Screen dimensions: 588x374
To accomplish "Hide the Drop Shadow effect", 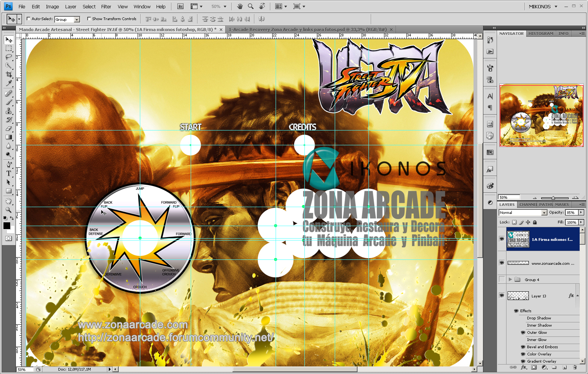I will pyautogui.click(x=523, y=318).
